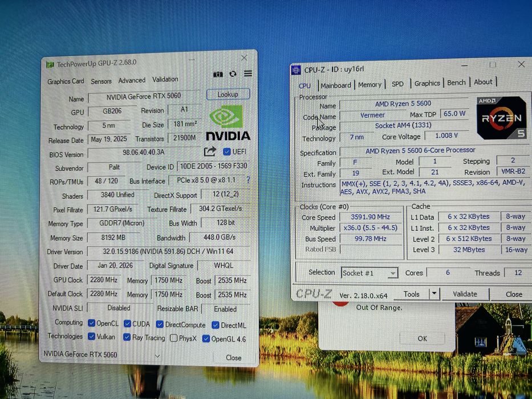532x399 pixels.
Task: Click the Ryzen 5 logo image
Action: click(501, 118)
